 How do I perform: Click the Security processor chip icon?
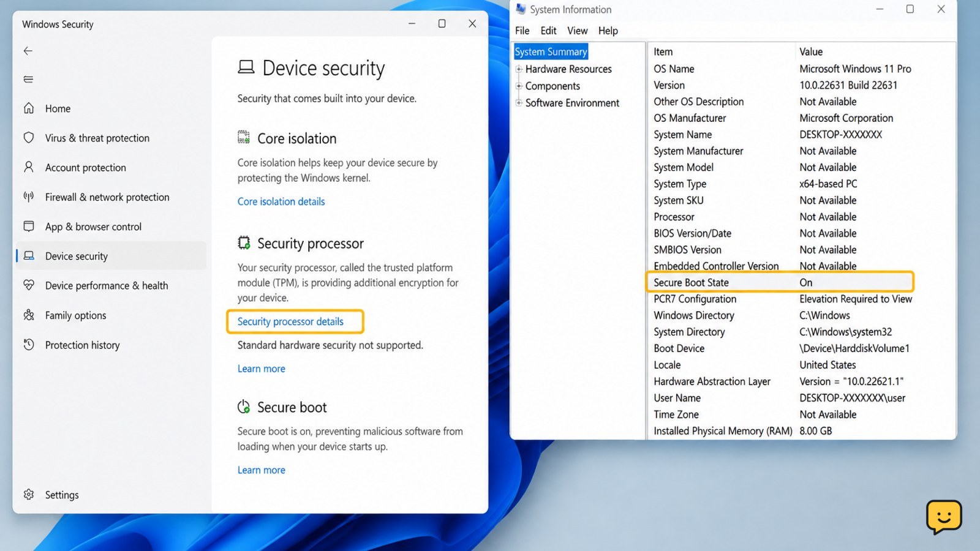244,243
